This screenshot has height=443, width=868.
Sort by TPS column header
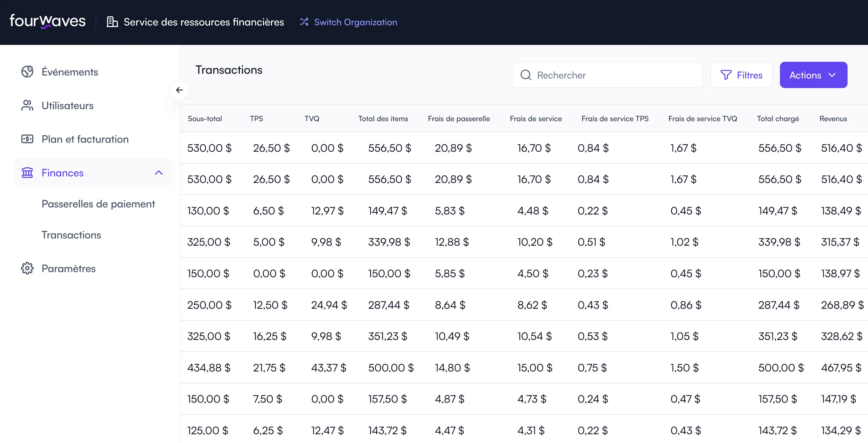[256, 119]
